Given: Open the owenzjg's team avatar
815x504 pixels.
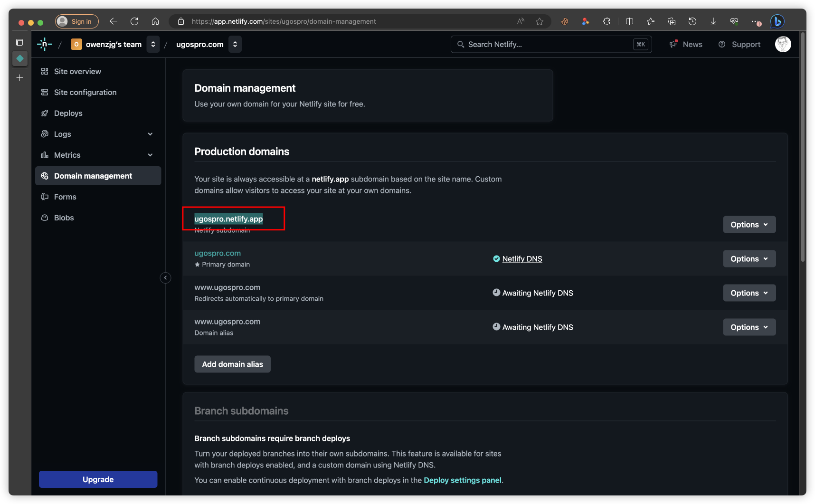Looking at the screenshot, I should (76, 44).
